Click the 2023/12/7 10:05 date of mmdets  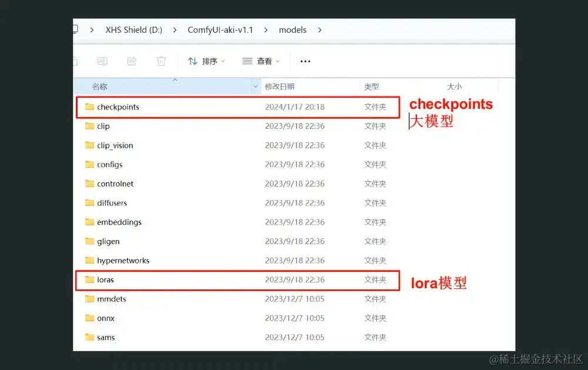click(295, 299)
